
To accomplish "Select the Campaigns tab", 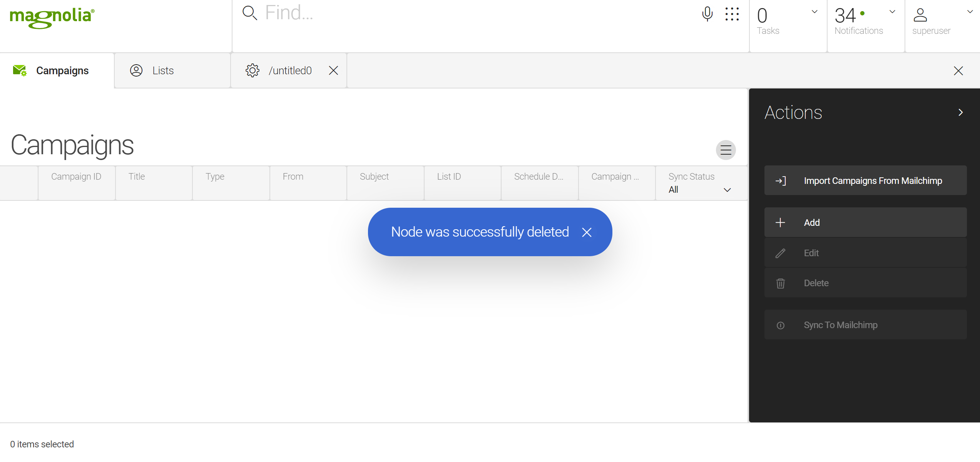I will pyautogui.click(x=62, y=71).
